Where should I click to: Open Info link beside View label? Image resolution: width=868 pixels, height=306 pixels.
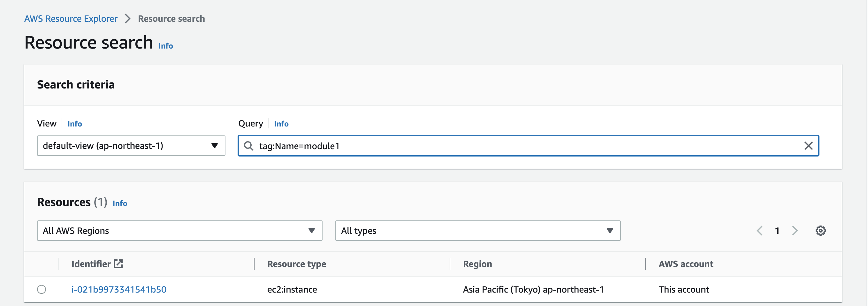[74, 124]
